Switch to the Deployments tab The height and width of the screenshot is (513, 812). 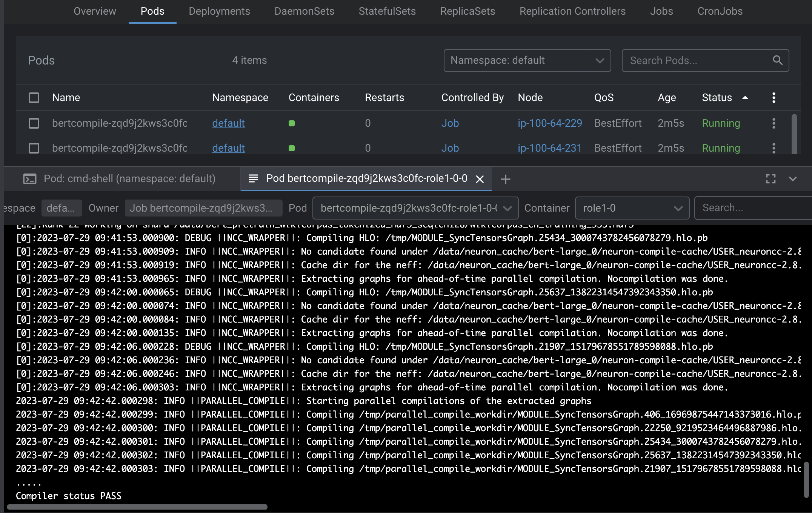(219, 11)
